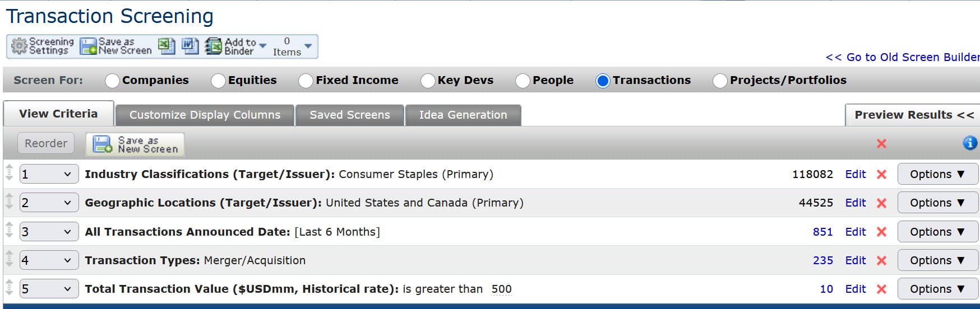
Task: Click the Add to Binder notebook icon
Action: coord(214,46)
